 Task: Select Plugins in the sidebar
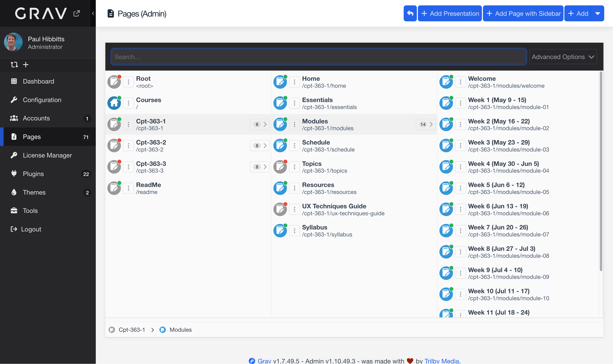click(33, 174)
